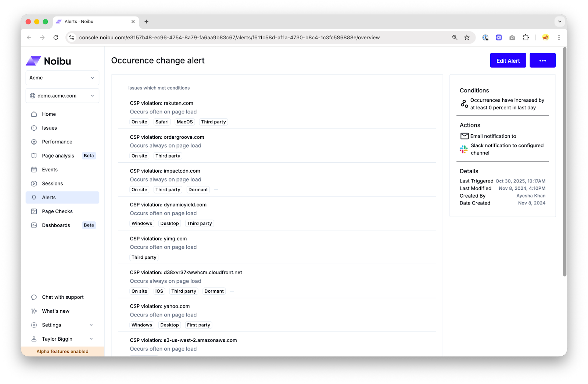588x384 pixels.
Task: Reload the page in the browser
Action: point(56,37)
